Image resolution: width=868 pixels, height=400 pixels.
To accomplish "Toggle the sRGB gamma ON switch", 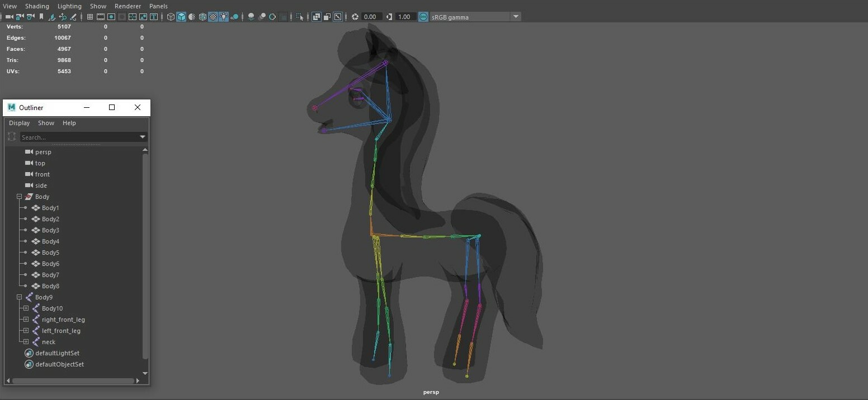I will pos(423,17).
